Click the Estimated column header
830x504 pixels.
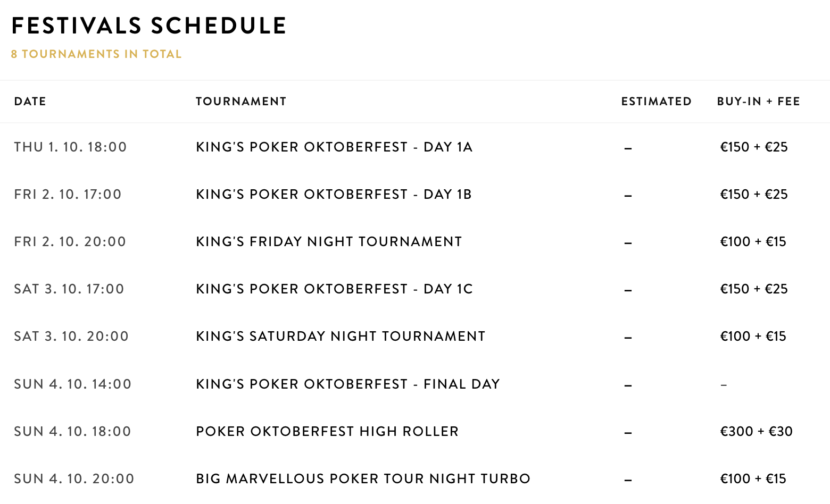click(x=656, y=102)
